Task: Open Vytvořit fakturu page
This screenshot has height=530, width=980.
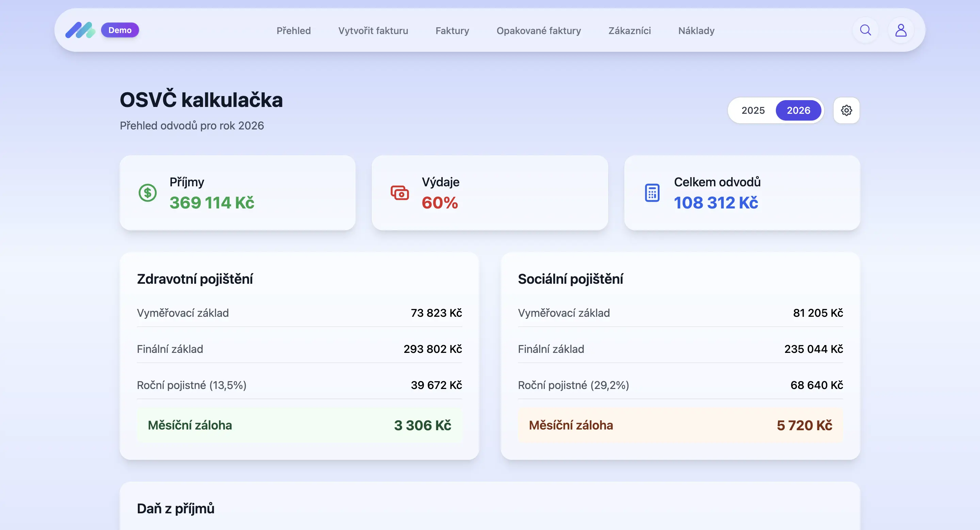Action: [x=373, y=30]
